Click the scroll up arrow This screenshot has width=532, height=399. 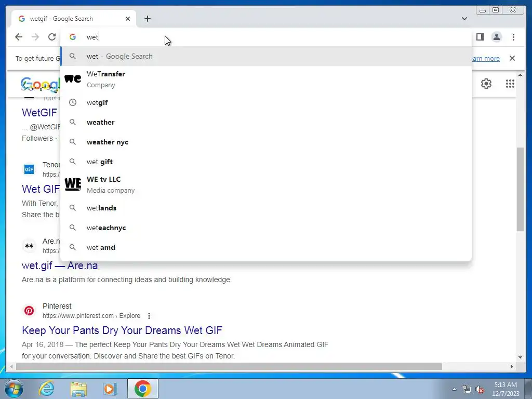[x=520, y=75]
